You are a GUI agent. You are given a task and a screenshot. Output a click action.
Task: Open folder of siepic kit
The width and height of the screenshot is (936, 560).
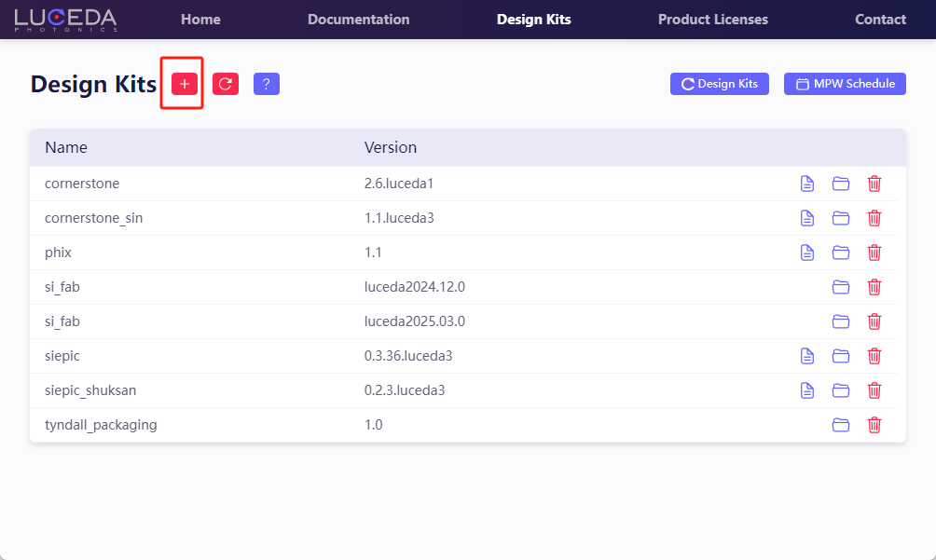coord(841,356)
